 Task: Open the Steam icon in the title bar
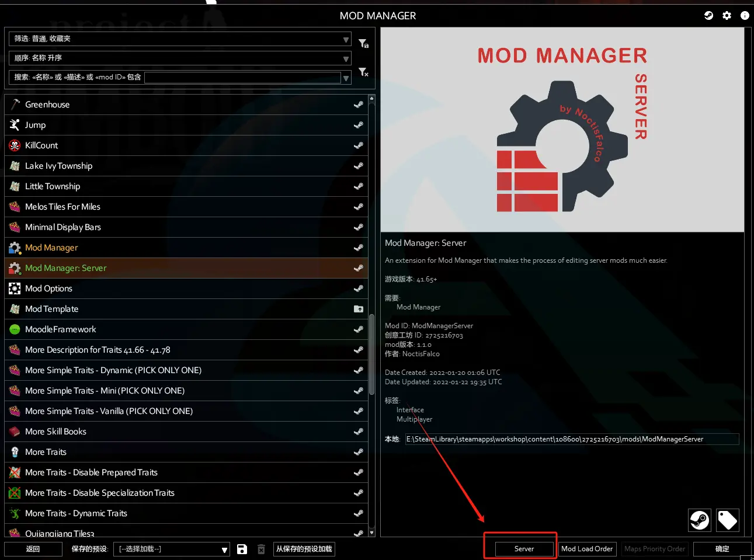[x=708, y=16]
